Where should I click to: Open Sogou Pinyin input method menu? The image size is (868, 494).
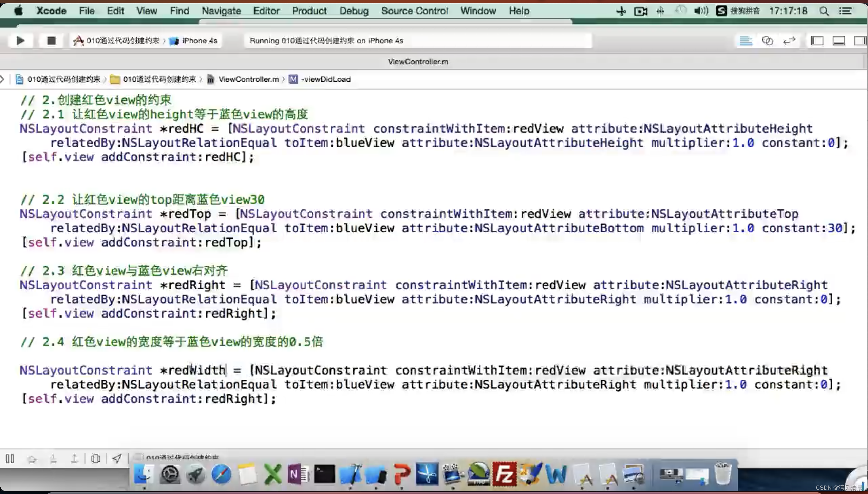[x=738, y=11]
